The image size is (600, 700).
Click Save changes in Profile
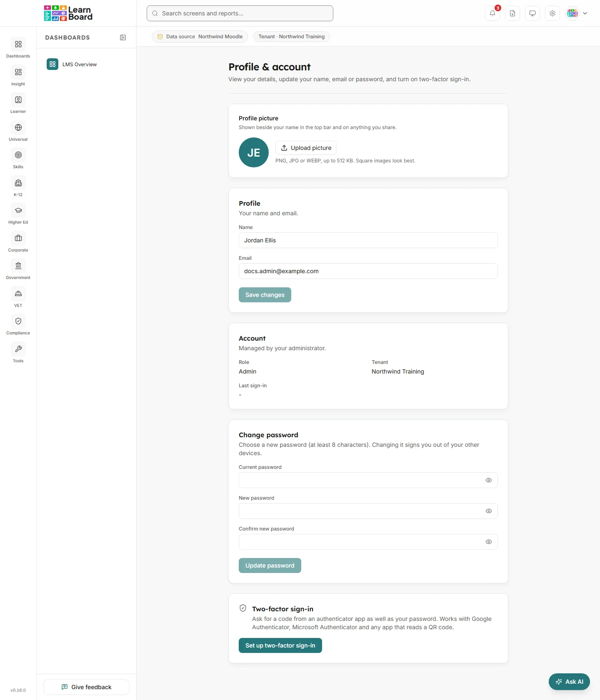point(265,295)
